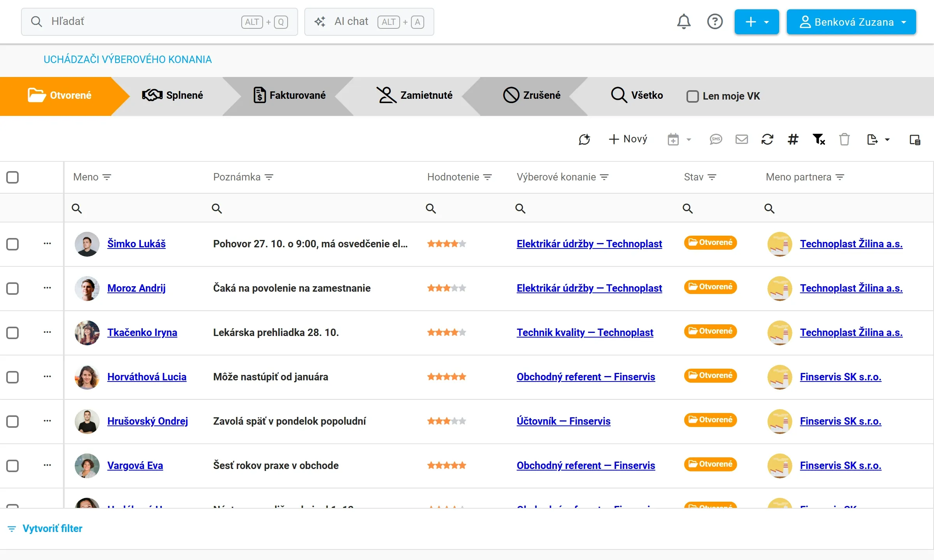Click the hashtag tags icon
Screen dimensions: 934x560
tap(793, 139)
